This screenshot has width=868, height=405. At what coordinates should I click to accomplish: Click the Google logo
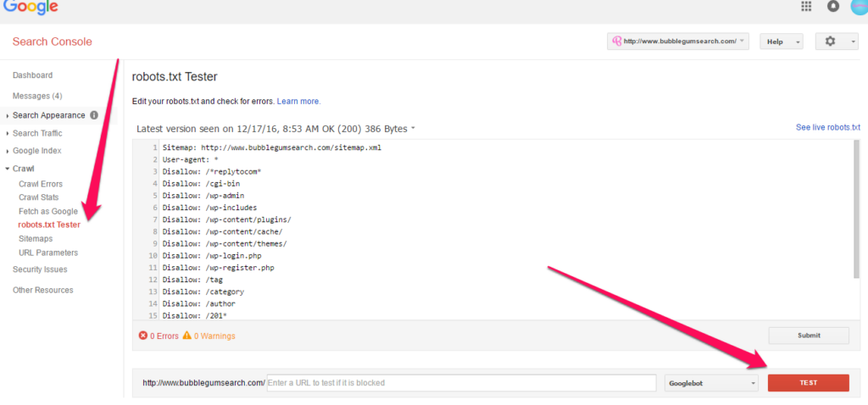31,7
